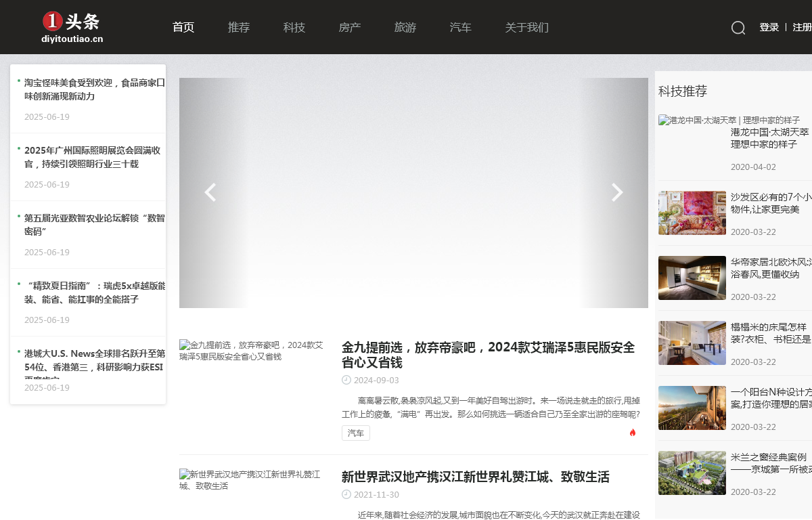Open 沙发区必有的7个小物件 article title
The height and width of the screenshot is (520, 812).
pyautogui.click(x=771, y=203)
